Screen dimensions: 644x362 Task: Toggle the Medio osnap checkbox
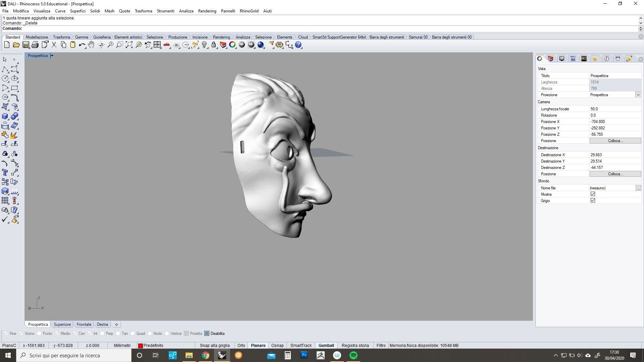57,334
